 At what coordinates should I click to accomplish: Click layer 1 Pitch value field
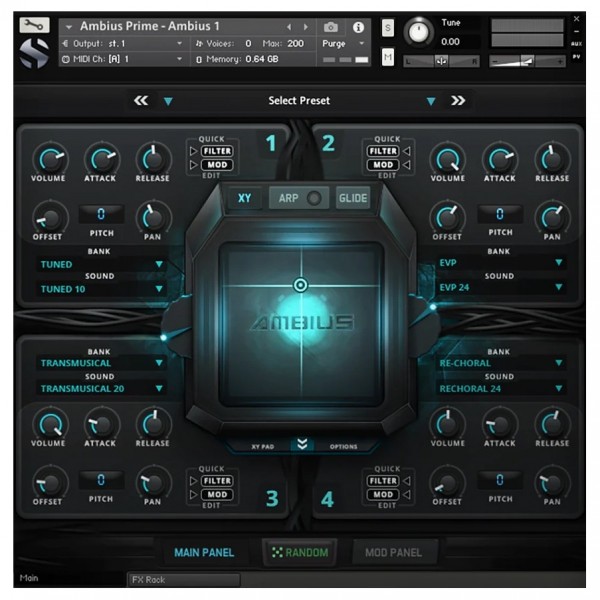coord(101,214)
